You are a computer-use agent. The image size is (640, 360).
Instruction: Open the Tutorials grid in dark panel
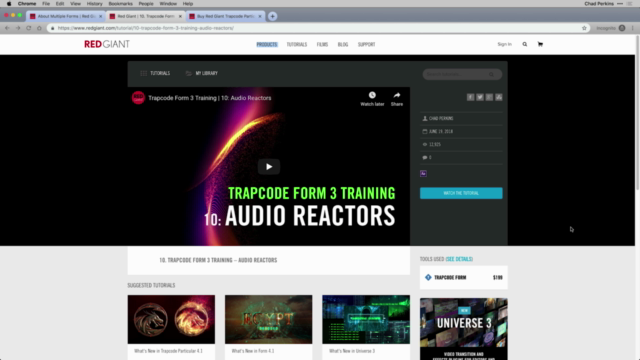coord(155,73)
